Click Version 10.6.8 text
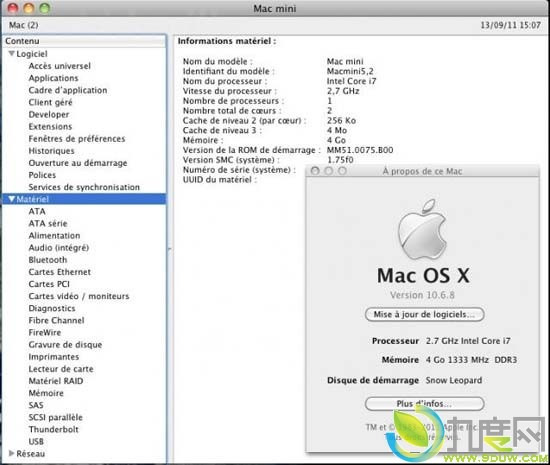Viewport: 550px width, 465px height. 422,295
